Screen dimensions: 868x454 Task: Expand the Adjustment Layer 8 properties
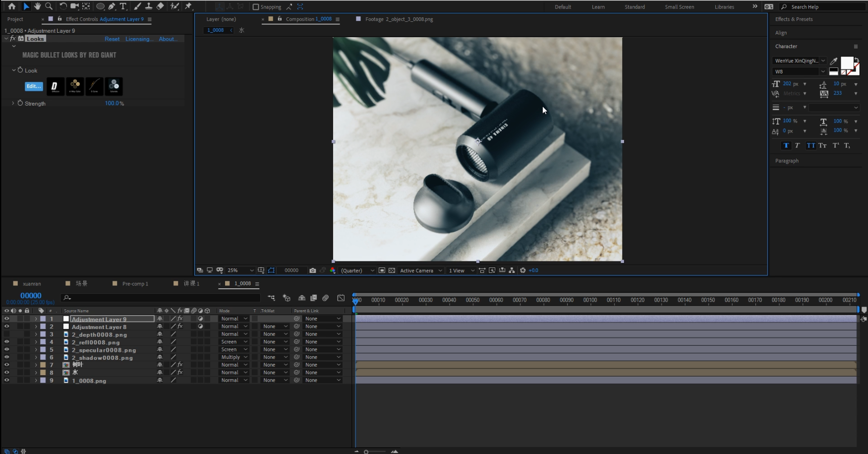pos(36,326)
